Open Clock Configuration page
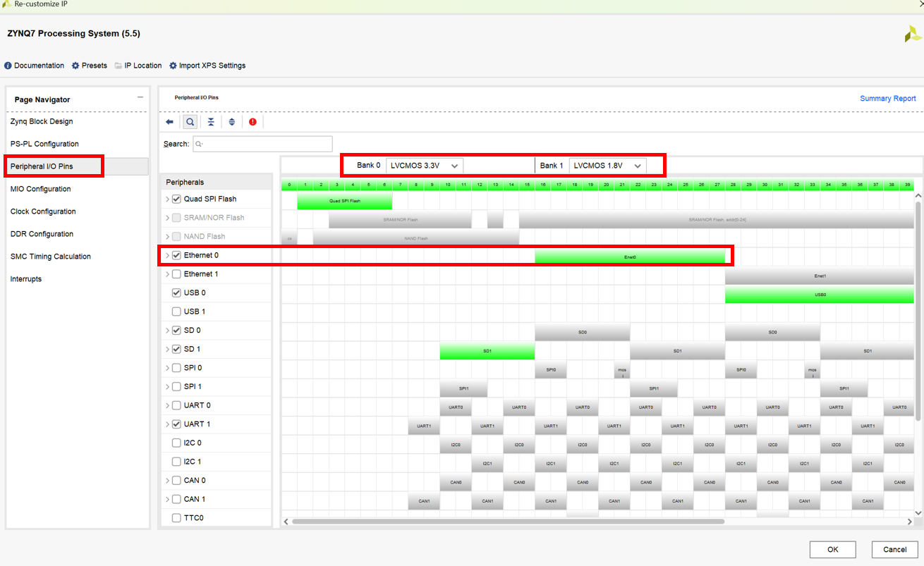Viewport: 924px width, 566px height. [43, 211]
